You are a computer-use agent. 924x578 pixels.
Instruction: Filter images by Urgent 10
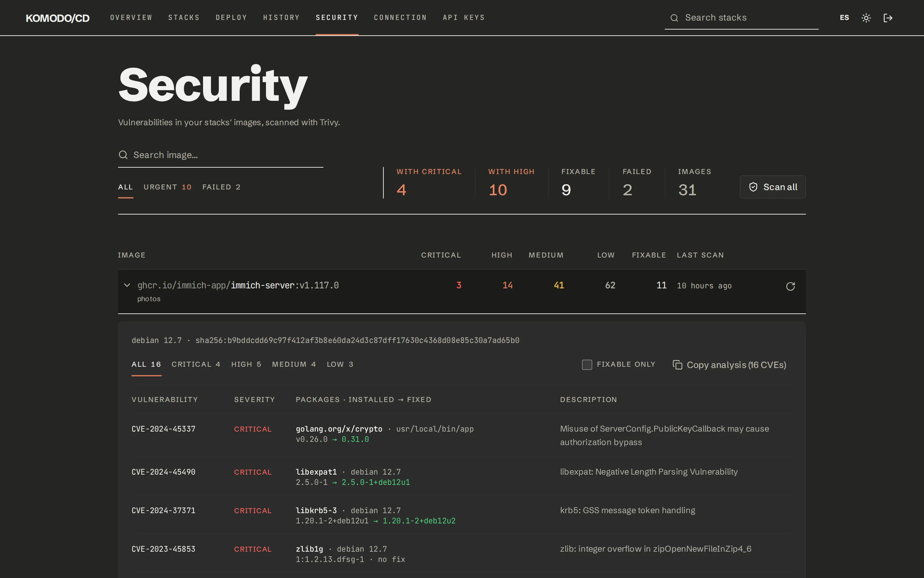pyautogui.click(x=167, y=187)
